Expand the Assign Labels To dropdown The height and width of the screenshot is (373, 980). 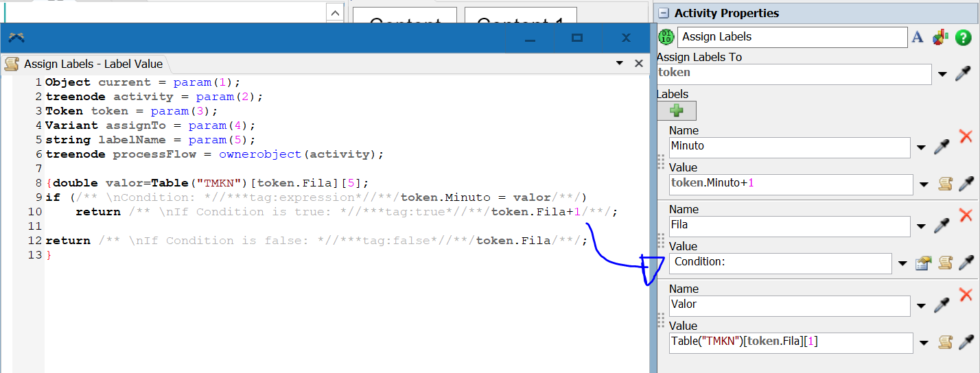(942, 74)
